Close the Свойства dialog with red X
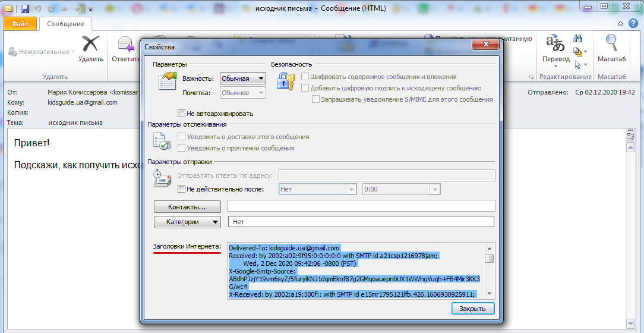Image resolution: width=644 pixels, height=333 pixels. click(485, 45)
